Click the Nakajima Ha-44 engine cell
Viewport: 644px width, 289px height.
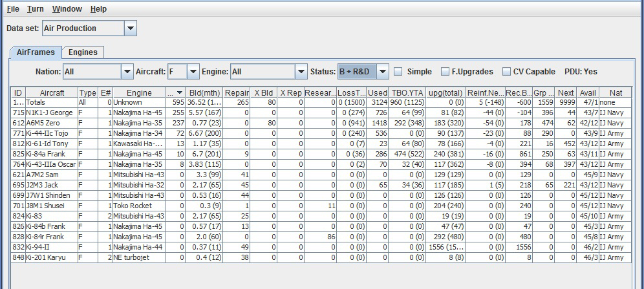tap(139, 247)
